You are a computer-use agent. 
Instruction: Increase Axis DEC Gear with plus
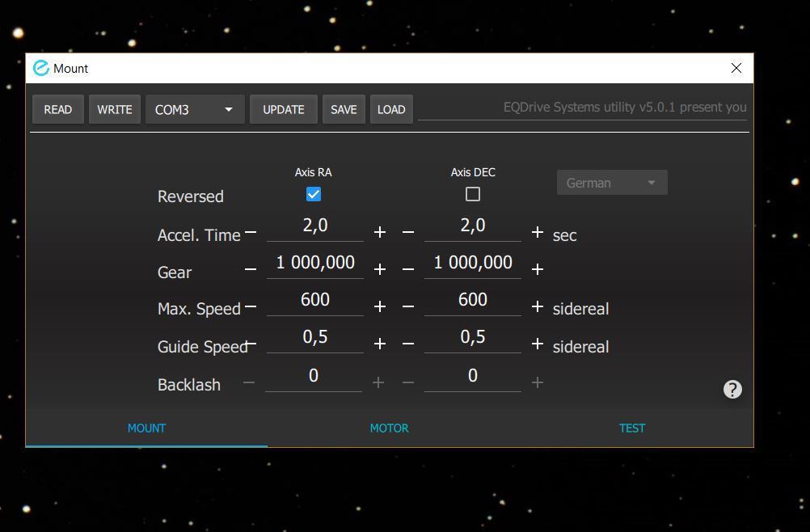pyautogui.click(x=538, y=269)
